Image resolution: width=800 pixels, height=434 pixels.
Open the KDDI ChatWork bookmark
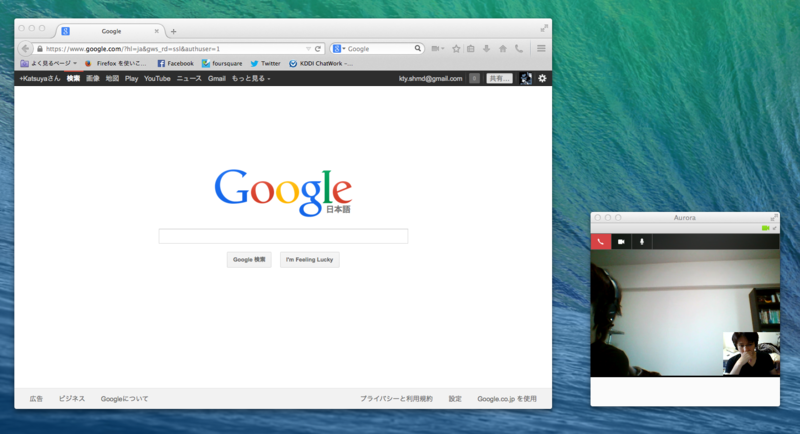pyautogui.click(x=321, y=63)
